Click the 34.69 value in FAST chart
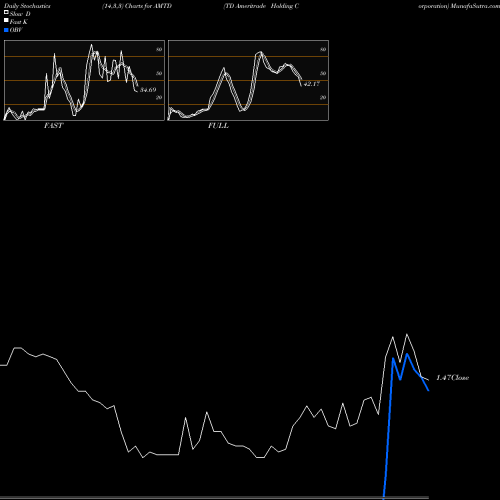The image size is (500, 500). 148,90
